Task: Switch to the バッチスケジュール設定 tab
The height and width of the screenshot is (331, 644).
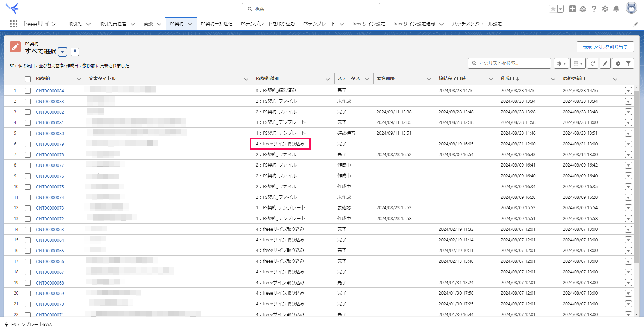Action: (x=477, y=24)
